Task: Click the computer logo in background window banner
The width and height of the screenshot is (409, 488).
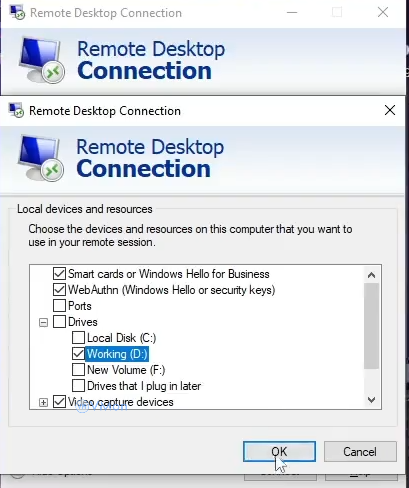Action: tap(42, 60)
